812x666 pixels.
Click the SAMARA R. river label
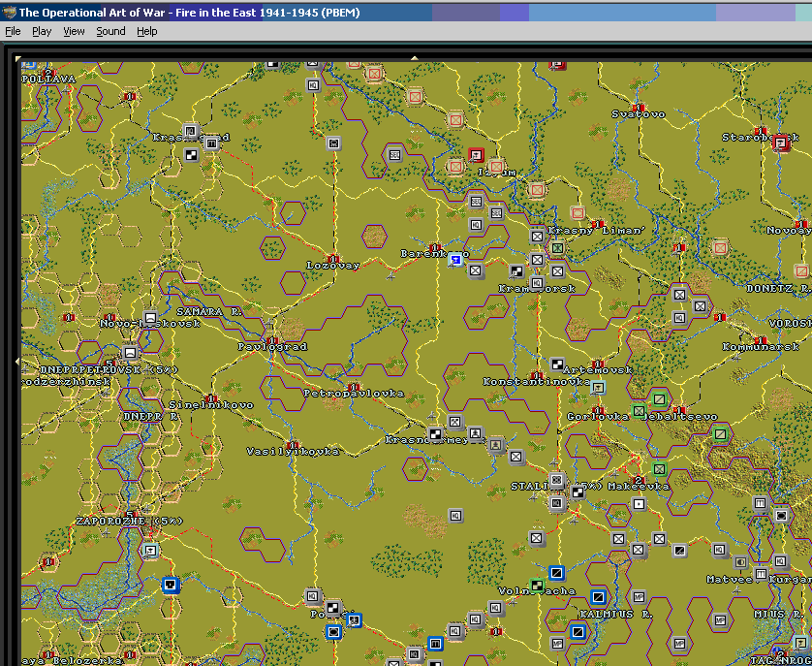pos(209,311)
